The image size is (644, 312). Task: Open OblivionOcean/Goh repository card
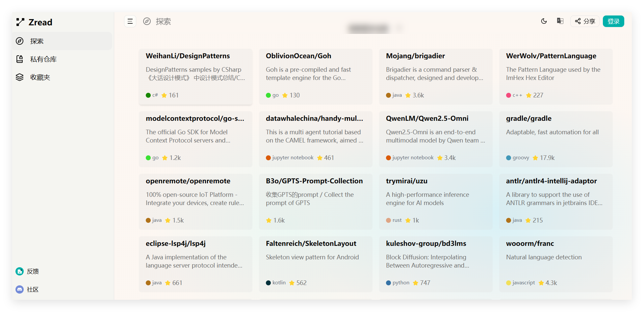pyautogui.click(x=316, y=77)
